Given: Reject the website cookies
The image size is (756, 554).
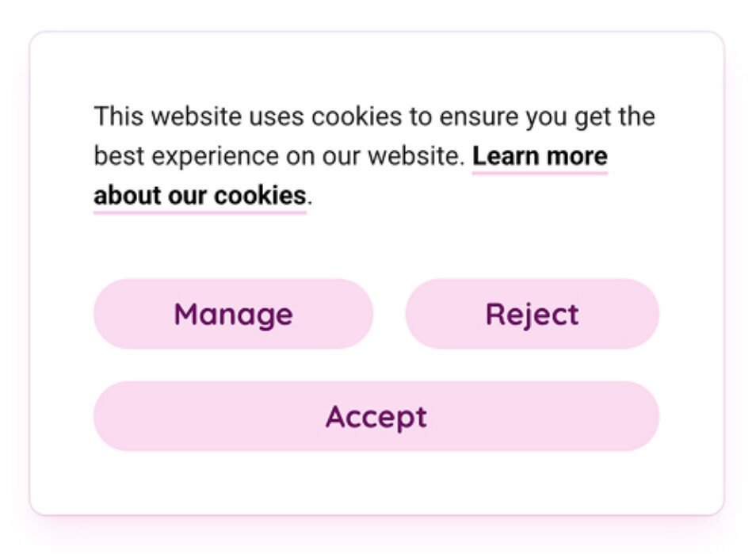Looking at the screenshot, I should coord(532,314).
